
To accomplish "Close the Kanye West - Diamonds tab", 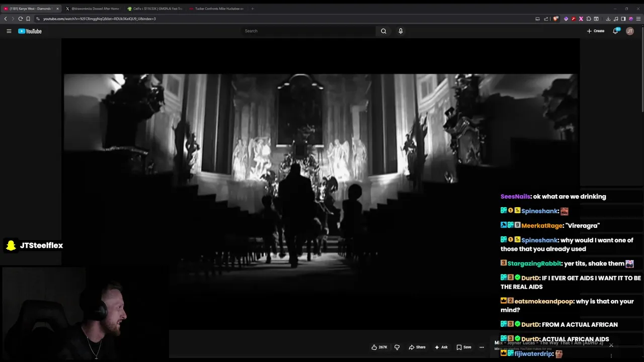I will tap(57, 9).
